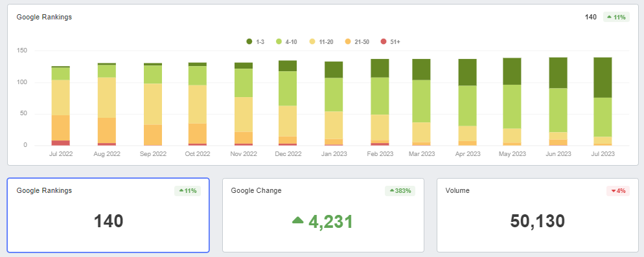The height and width of the screenshot is (257, 644).
Task: Click the Dec 2022 bar
Action: [x=288, y=103]
